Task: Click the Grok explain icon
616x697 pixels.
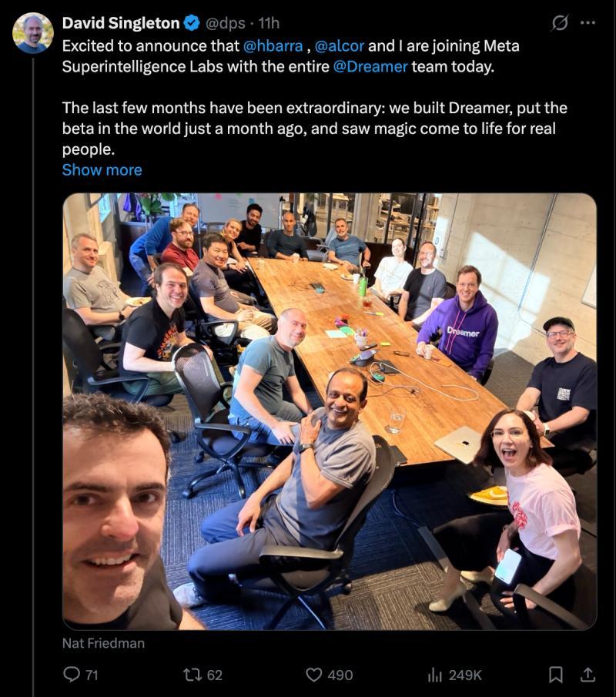Action: point(559,22)
